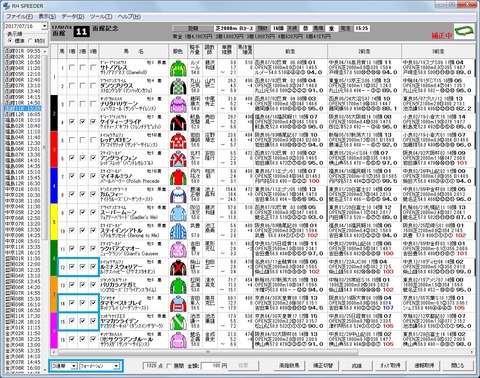Click the silks icon for ステイインシアトル
This screenshot has width=480, height=378.
[178, 231]
